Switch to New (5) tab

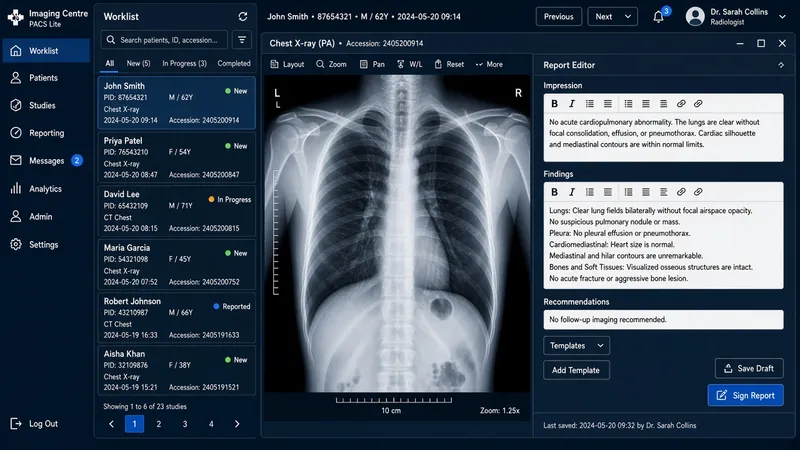pos(138,63)
